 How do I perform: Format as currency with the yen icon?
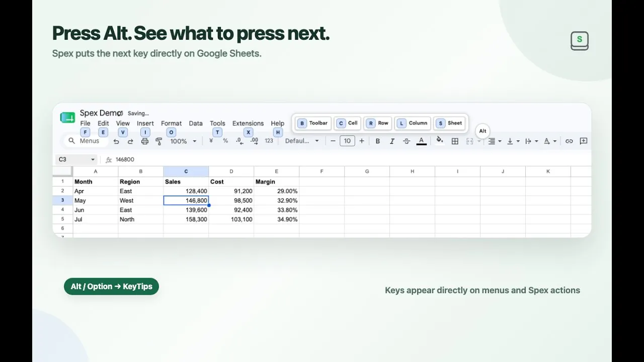coord(211,141)
